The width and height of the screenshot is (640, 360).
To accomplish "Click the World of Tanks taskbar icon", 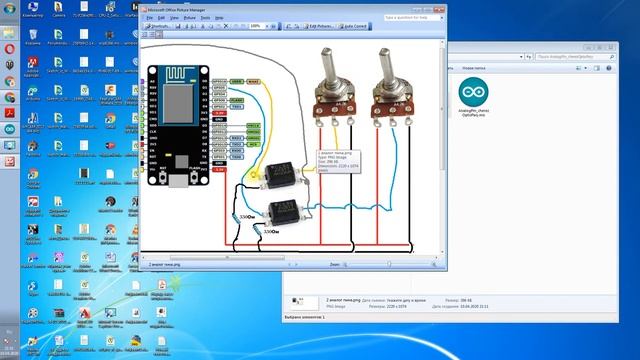I will point(9,65).
